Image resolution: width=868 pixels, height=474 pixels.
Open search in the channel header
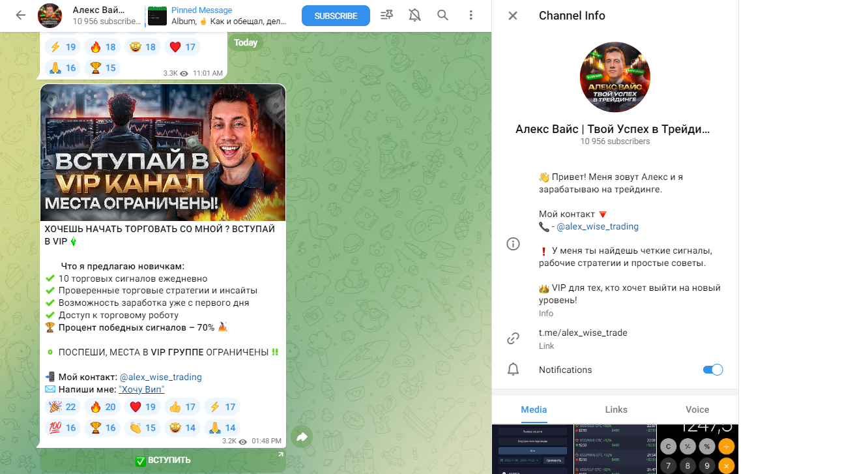442,15
